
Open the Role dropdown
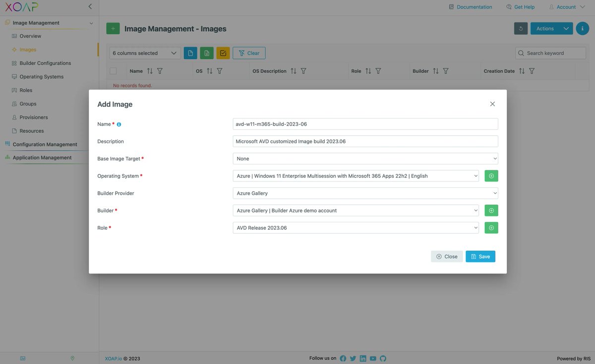click(356, 228)
